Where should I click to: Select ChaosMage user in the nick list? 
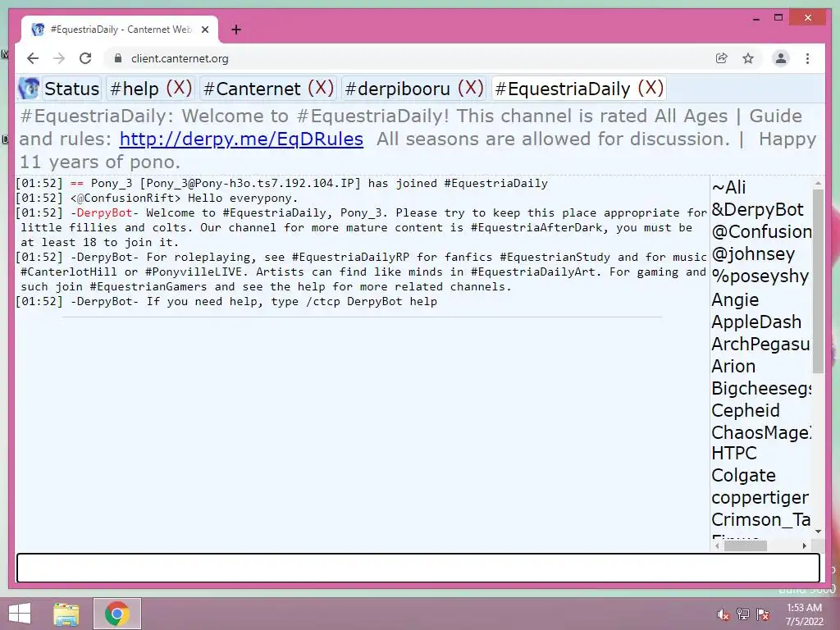(761, 432)
